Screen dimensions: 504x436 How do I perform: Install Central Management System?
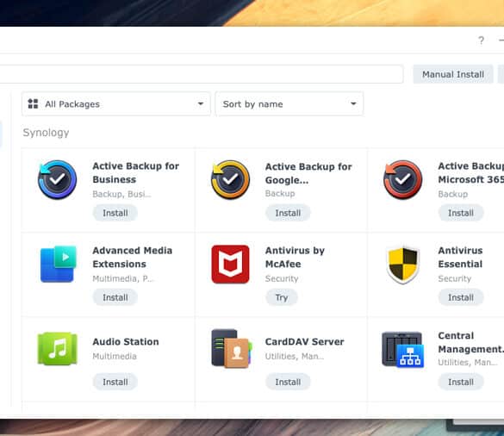[461, 382]
